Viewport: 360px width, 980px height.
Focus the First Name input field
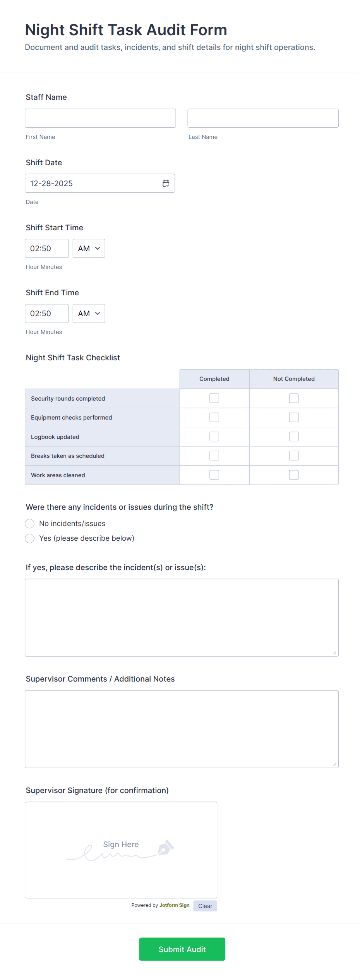click(x=100, y=118)
